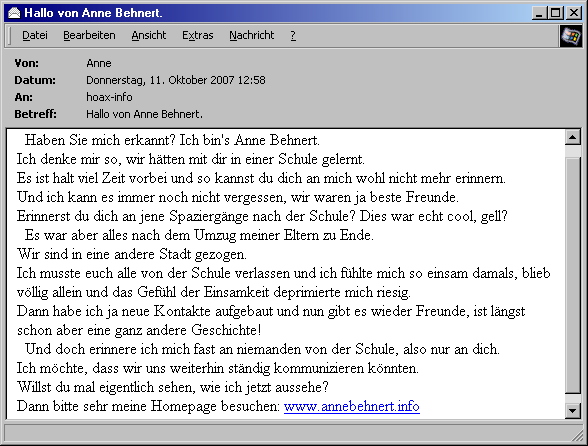Close the message window
The image size is (588, 446).
coord(574,13)
